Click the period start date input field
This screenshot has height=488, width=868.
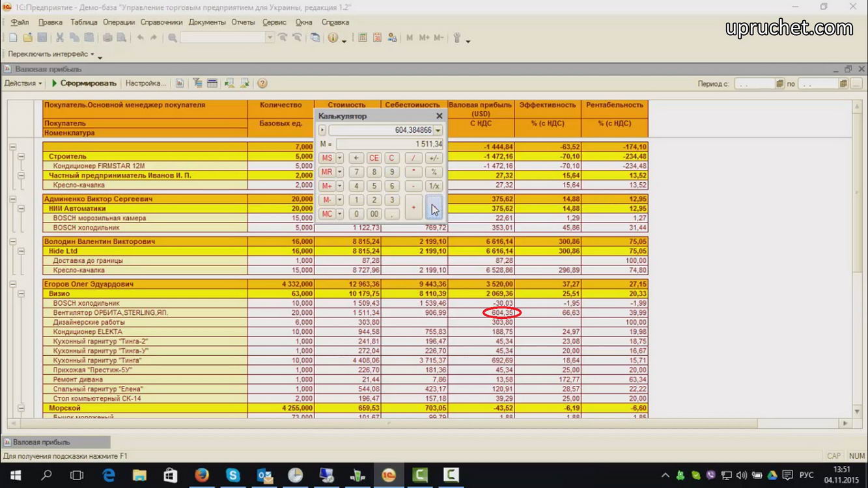pos(755,84)
